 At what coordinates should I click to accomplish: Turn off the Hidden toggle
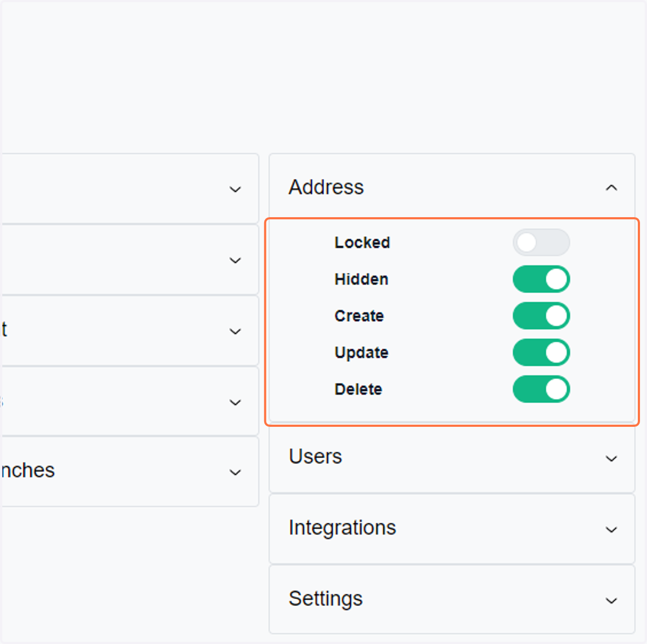[541, 279]
